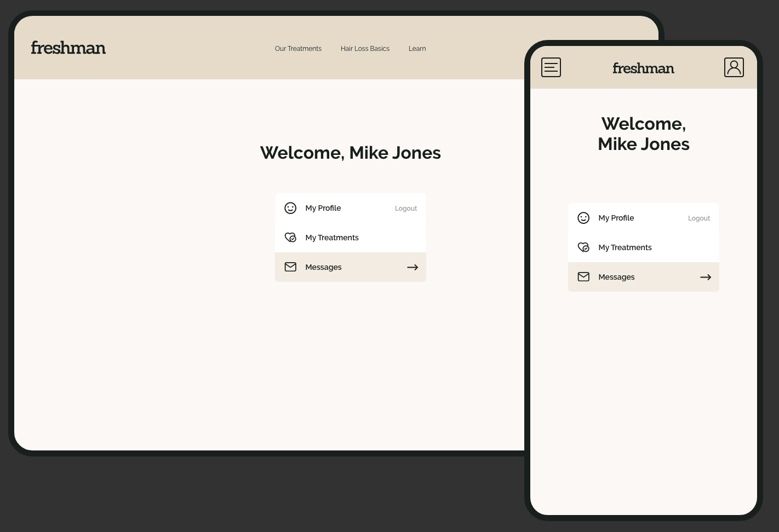Click Logout in mobile view
The height and width of the screenshot is (532, 779).
[699, 218]
